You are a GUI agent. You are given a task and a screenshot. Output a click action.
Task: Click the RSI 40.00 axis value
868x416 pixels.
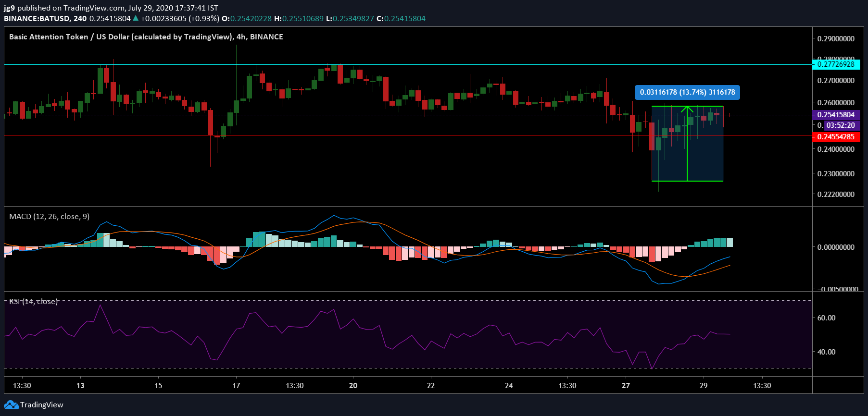click(826, 352)
